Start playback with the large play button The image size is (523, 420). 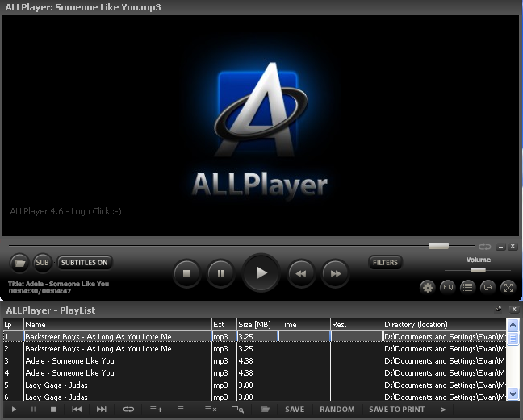pos(261,273)
